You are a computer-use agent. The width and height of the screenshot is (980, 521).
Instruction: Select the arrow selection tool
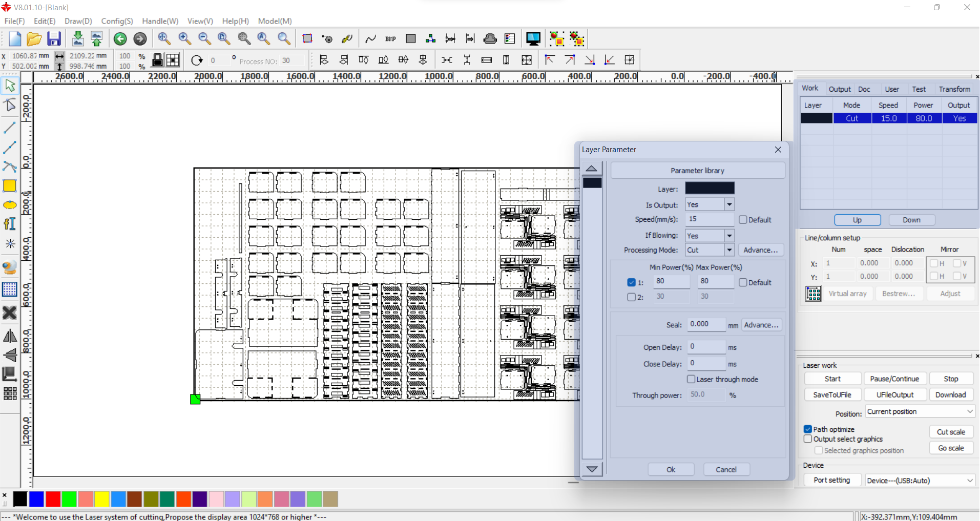(x=10, y=86)
